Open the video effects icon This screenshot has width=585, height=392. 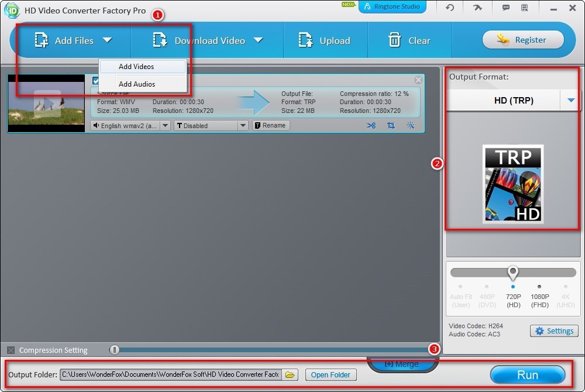pos(411,126)
